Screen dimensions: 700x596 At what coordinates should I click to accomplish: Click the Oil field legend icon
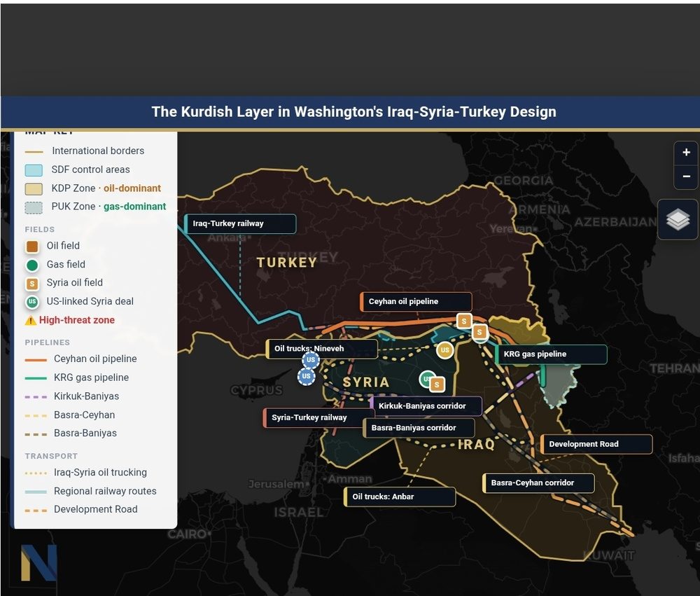pyautogui.click(x=32, y=247)
